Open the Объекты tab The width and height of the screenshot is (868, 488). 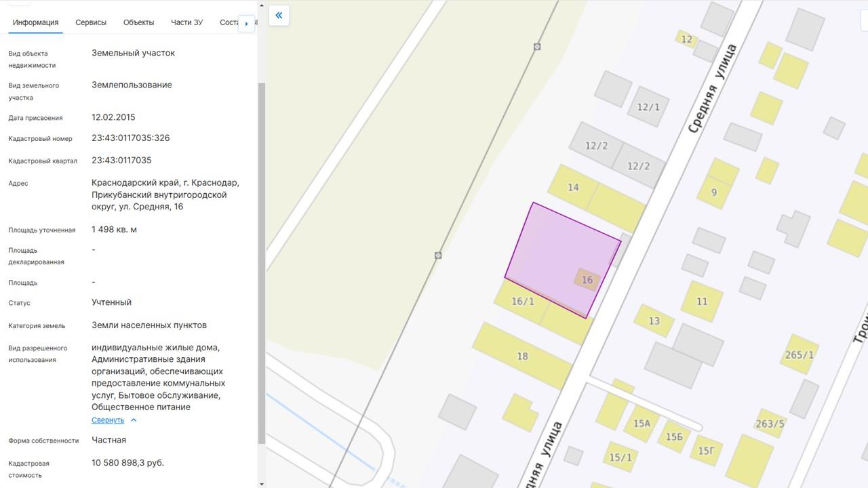138,22
